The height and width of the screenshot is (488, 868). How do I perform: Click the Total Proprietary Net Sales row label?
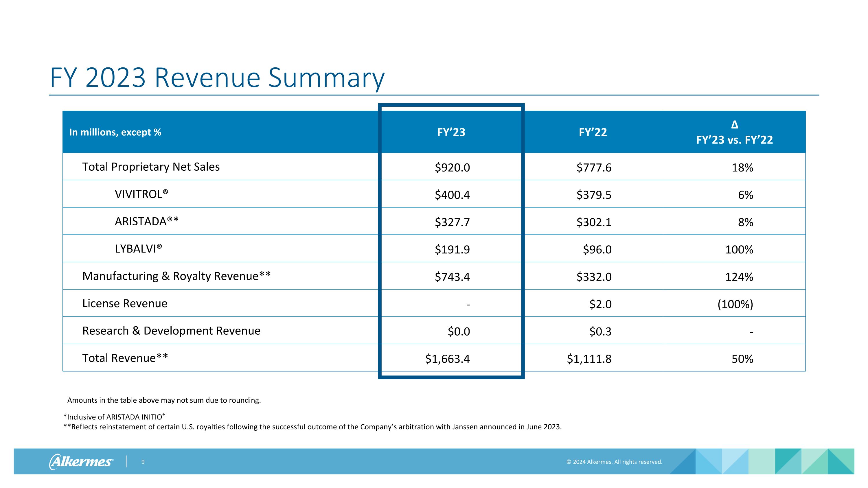(151, 167)
